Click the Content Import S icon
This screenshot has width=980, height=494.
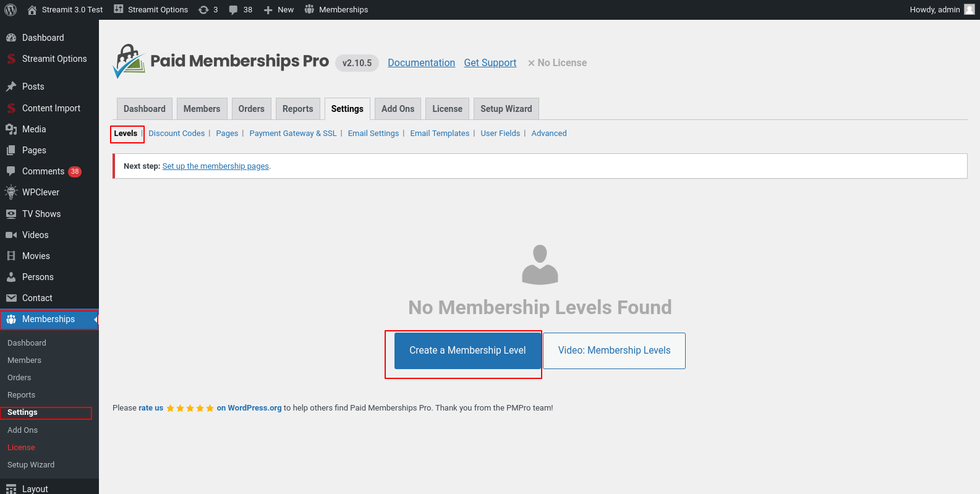(11, 108)
